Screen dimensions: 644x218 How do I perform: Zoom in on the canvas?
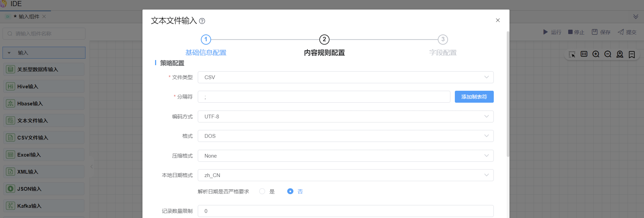click(x=596, y=54)
